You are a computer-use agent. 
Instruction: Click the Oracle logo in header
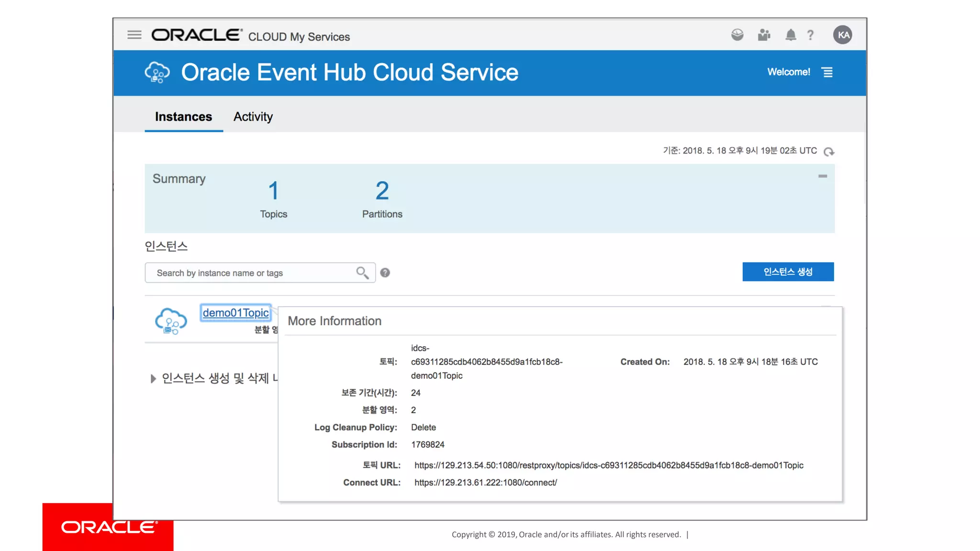[197, 35]
